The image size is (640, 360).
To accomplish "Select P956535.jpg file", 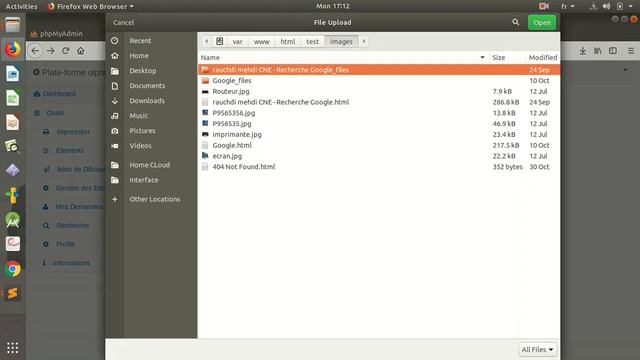I will 379,124.
